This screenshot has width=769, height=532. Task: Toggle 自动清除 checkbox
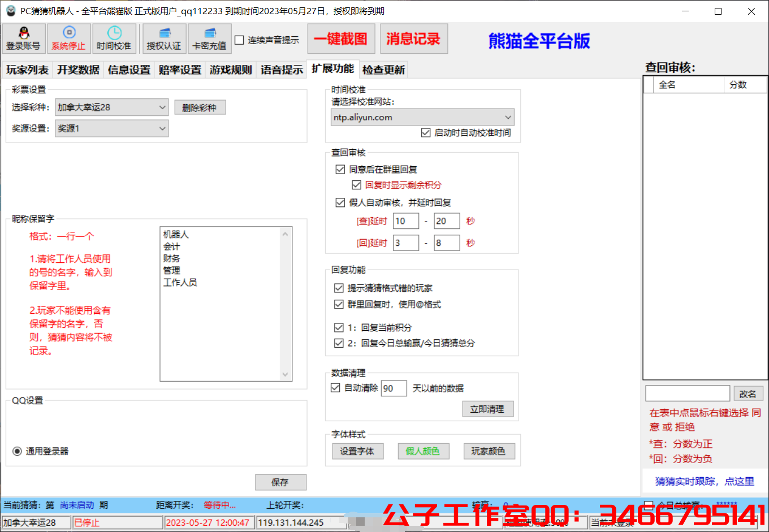point(335,388)
